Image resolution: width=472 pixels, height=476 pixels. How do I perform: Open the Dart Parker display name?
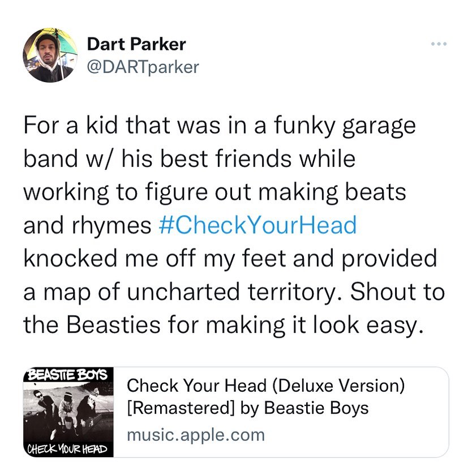coord(136,44)
